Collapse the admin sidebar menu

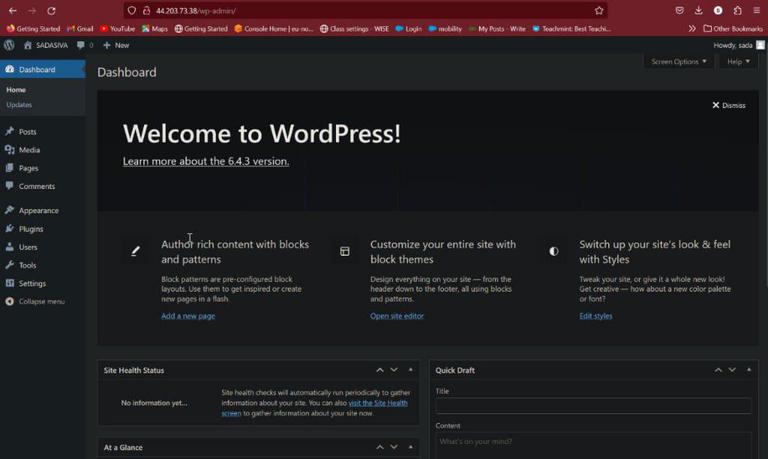tap(35, 301)
